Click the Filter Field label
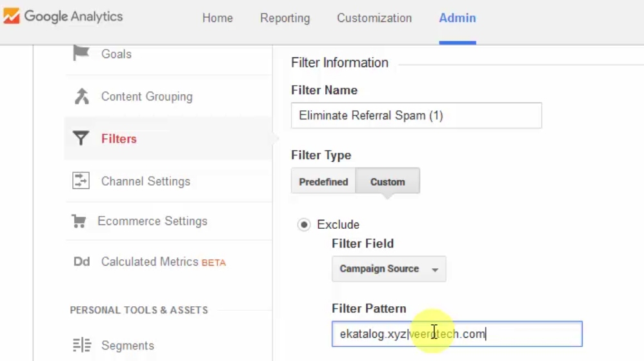644x361 pixels. click(363, 243)
